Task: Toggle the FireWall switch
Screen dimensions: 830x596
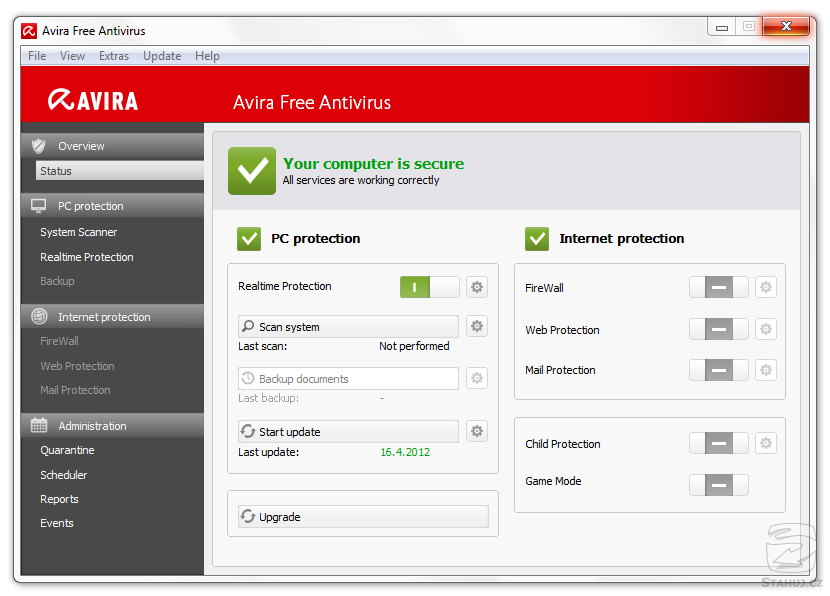Action: (718, 287)
